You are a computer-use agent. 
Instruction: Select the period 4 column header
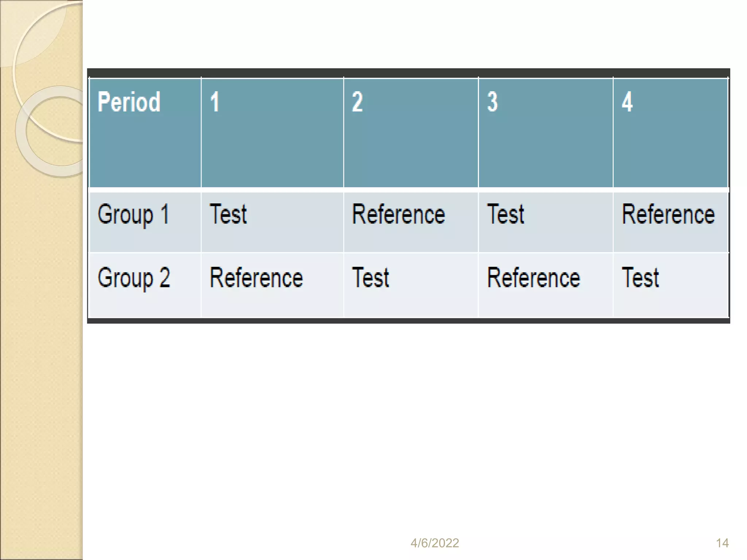coord(627,102)
